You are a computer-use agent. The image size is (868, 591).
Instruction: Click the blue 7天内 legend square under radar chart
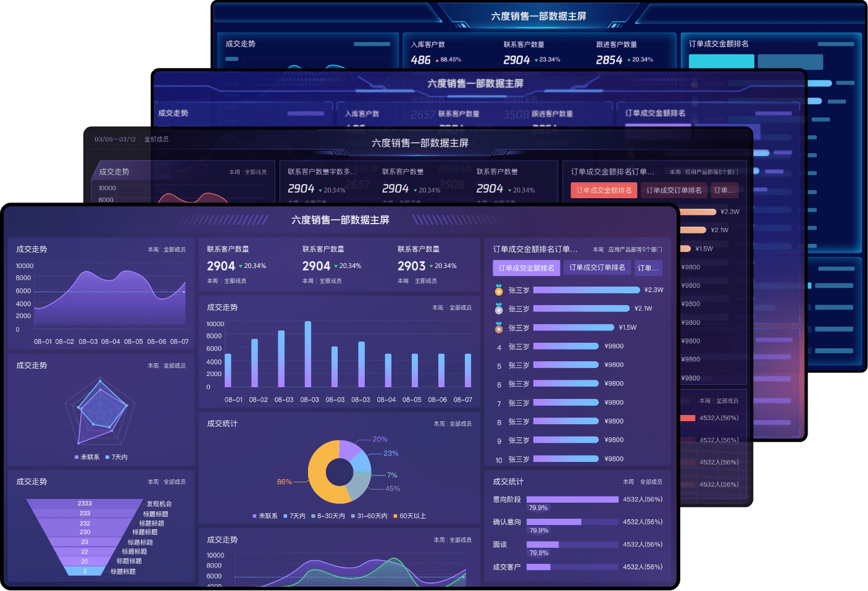(107, 457)
